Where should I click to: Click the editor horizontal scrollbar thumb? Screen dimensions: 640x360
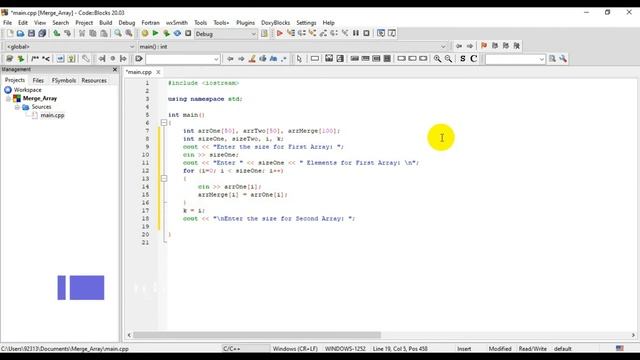tap(257, 335)
